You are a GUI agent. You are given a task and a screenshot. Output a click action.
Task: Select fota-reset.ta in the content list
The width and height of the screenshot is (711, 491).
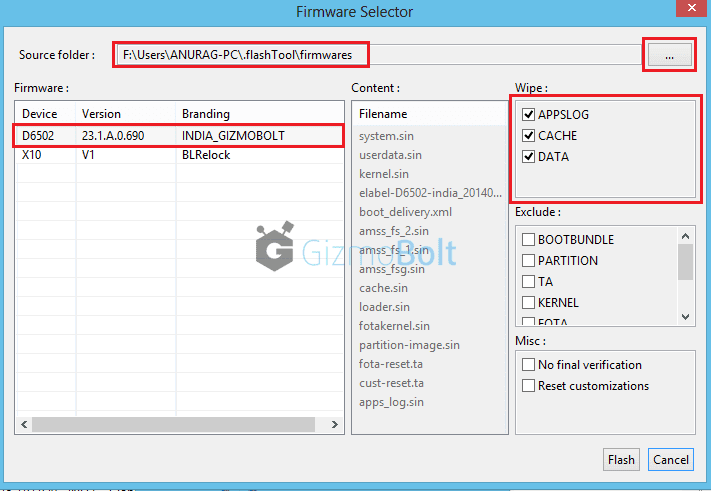click(390, 364)
